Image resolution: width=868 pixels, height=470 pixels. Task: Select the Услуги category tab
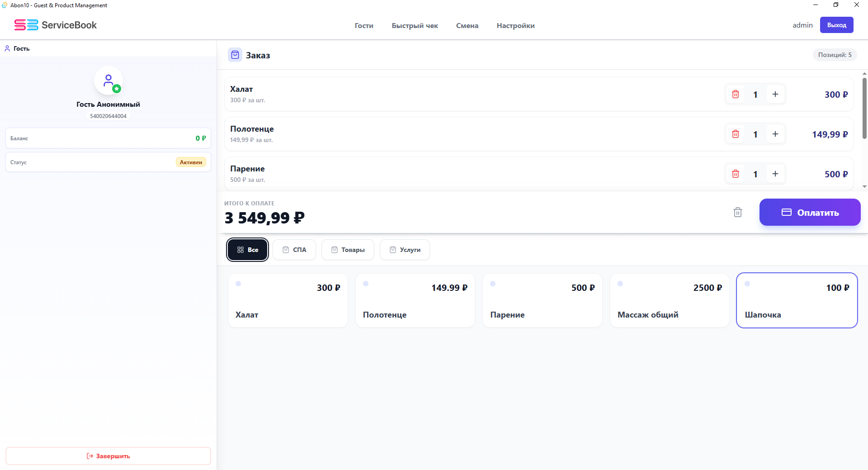(405, 250)
